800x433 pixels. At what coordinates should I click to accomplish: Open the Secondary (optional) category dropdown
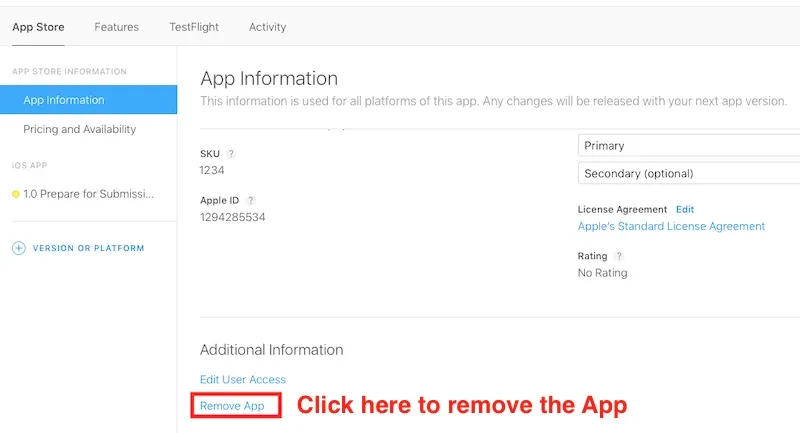689,173
